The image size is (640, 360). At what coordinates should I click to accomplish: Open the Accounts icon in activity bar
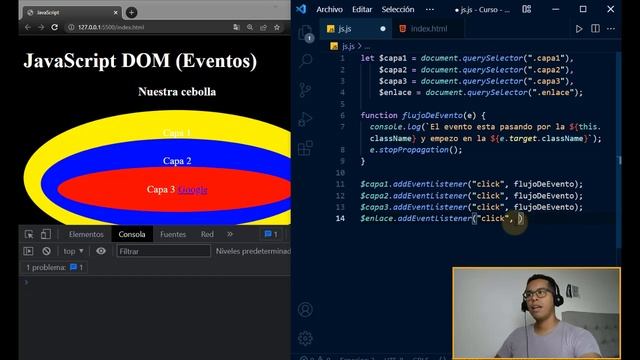point(305,309)
